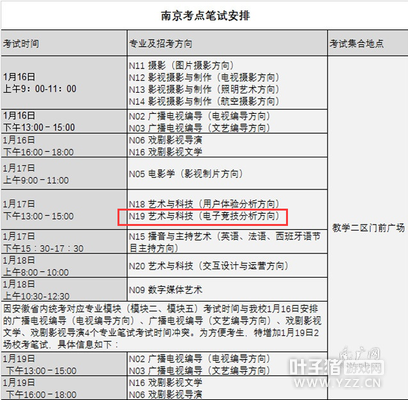
Task: Click N11 摄影(图片摄影方向) entry
Action: (x=181, y=65)
